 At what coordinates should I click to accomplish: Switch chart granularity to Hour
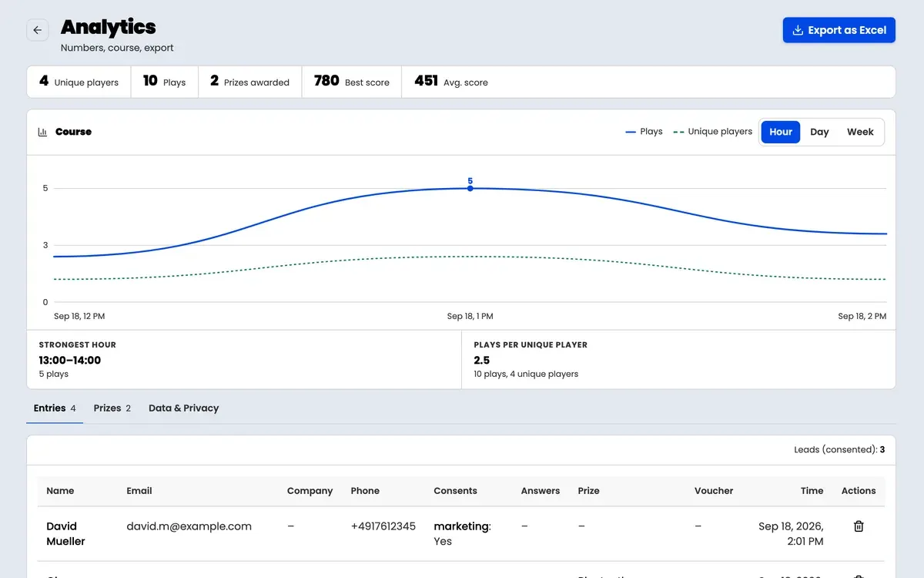pyautogui.click(x=781, y=132)
